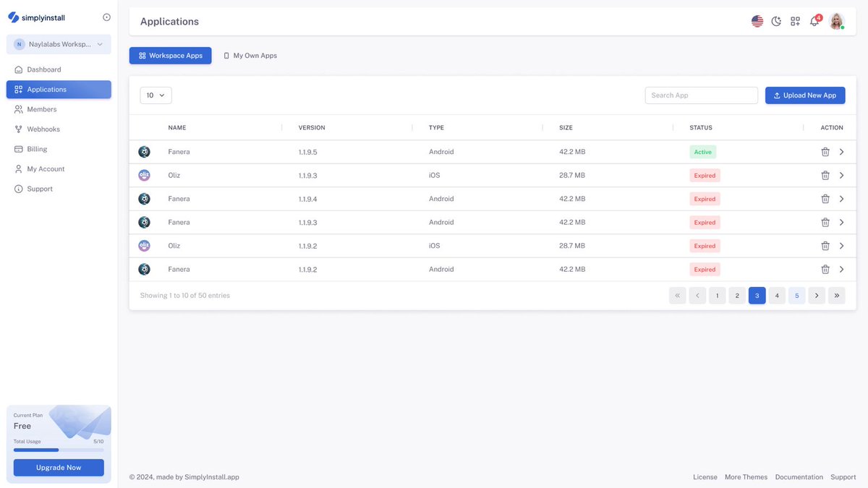Viewport: 868px width, 488px height.
Task: Open the quick apps grid icon
Action: pyautogui.click(x=795, y=22)
